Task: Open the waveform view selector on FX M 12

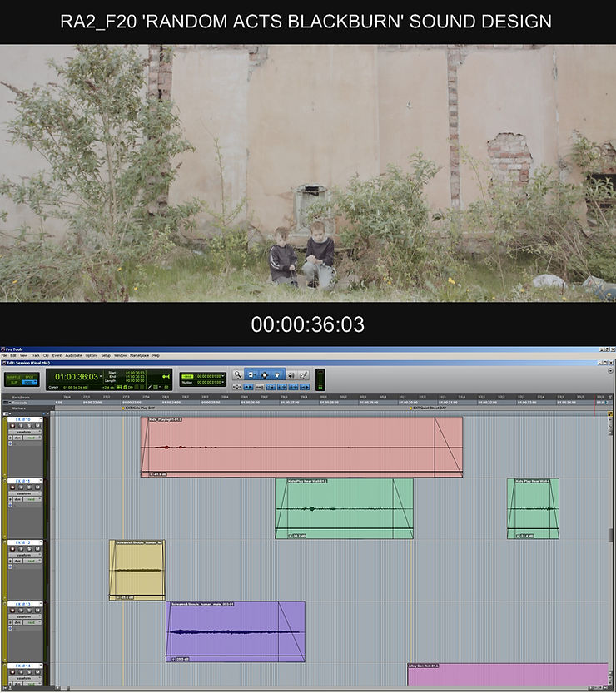Action: coord(25,555)
